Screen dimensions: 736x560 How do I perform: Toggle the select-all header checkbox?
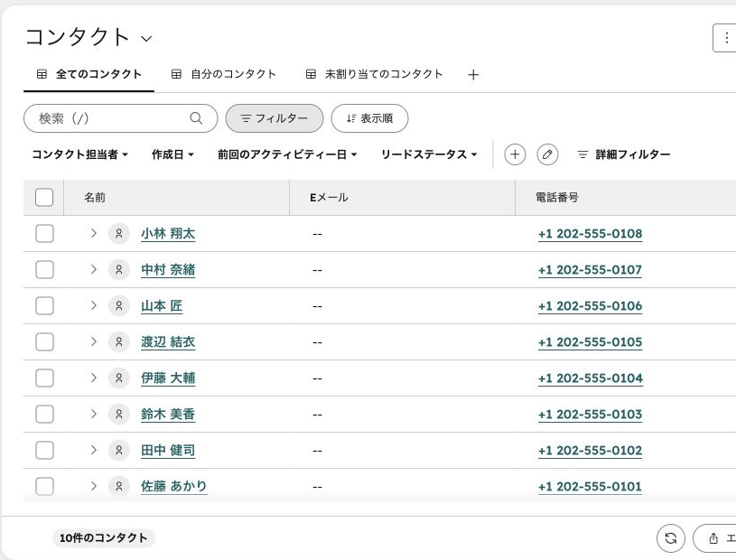pyautogui.click(x=44, y=197)
